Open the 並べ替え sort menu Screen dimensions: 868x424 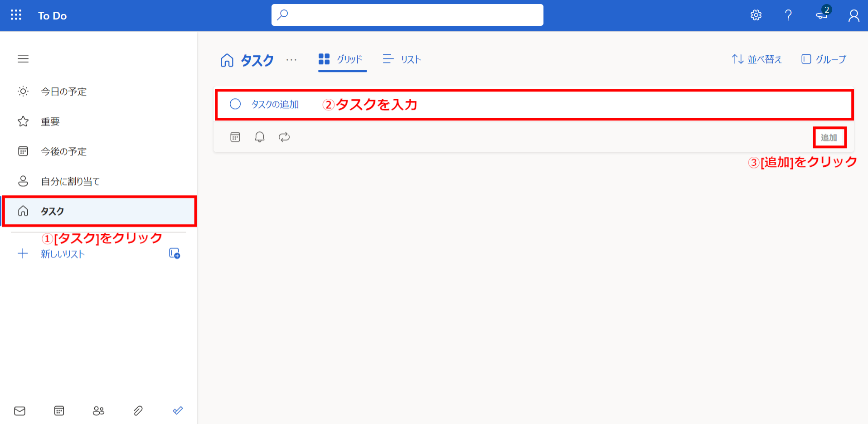click(756, 59)
